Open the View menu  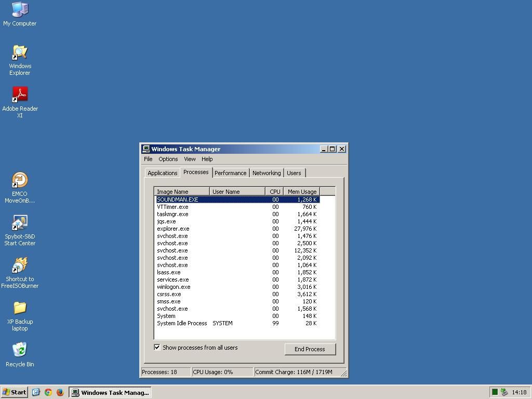pos(190,159)
